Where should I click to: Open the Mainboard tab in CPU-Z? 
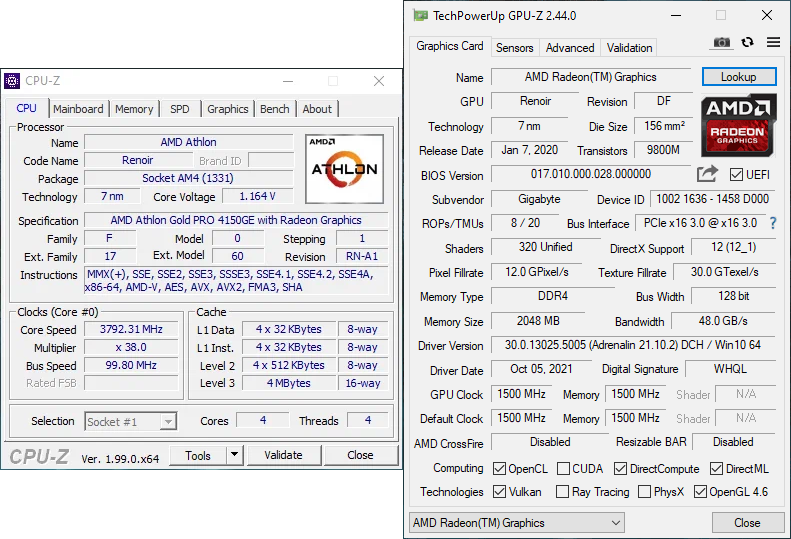78,109
